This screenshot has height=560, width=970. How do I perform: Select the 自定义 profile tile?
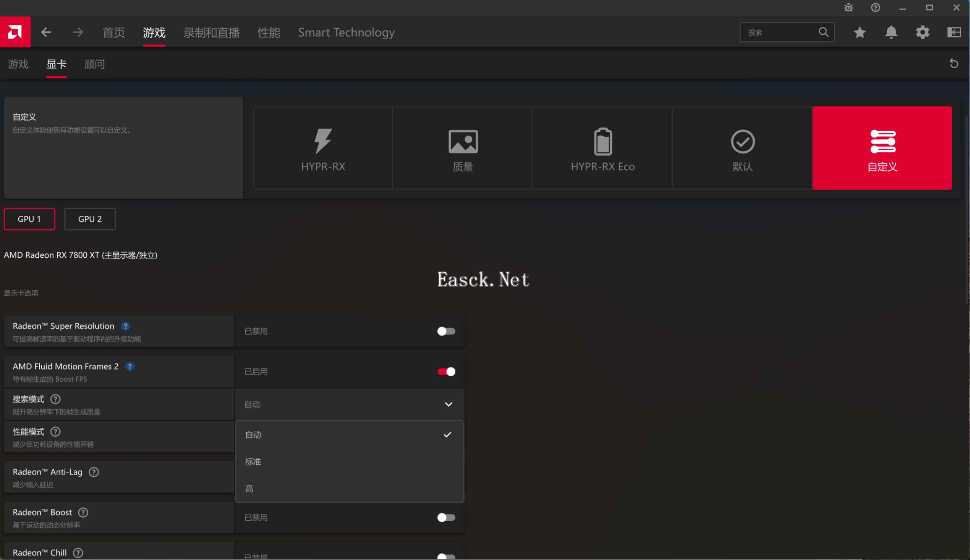coord(882,148)
